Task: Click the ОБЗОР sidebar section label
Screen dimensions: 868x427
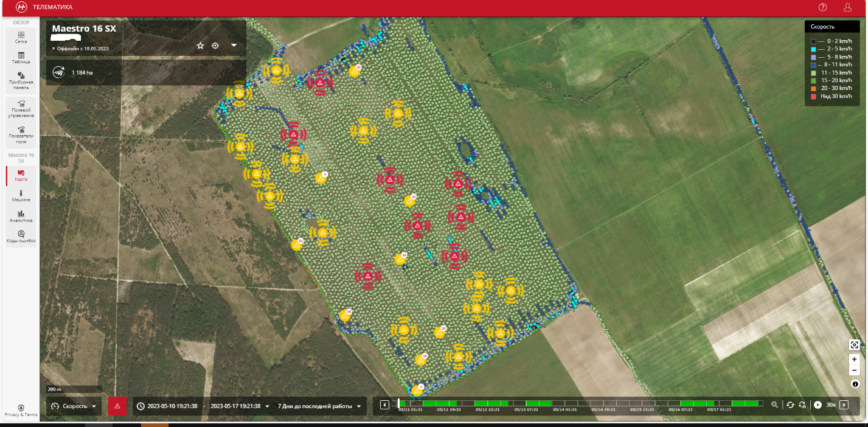Action: [21, 23]
